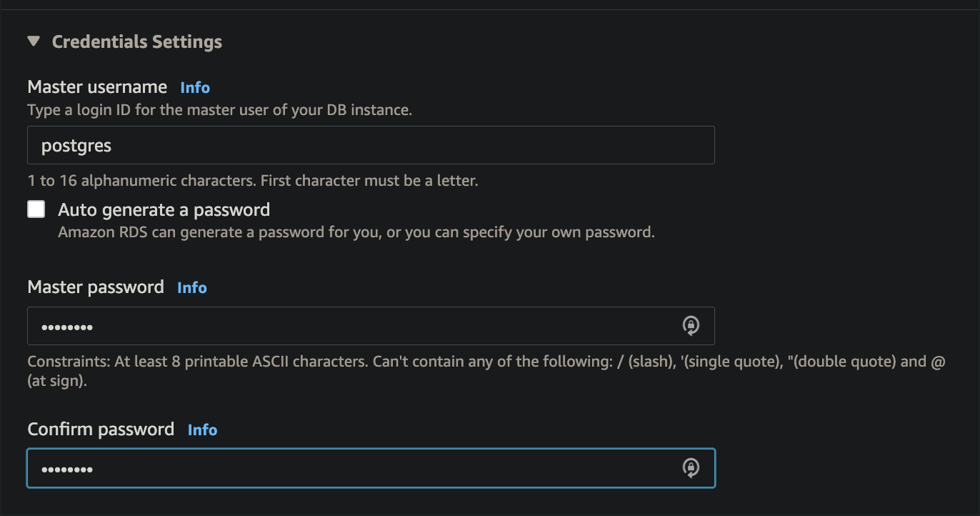Click the Master username field label

pos(97,87)
